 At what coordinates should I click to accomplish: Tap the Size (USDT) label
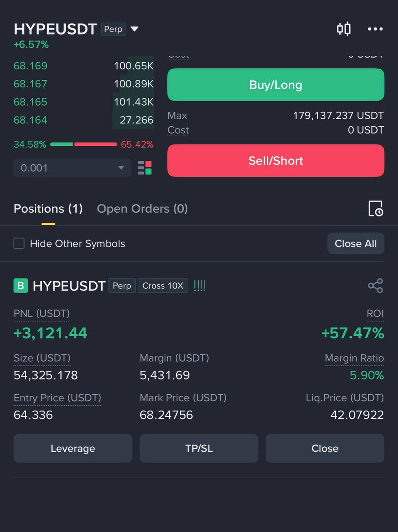tap(42, 358)
